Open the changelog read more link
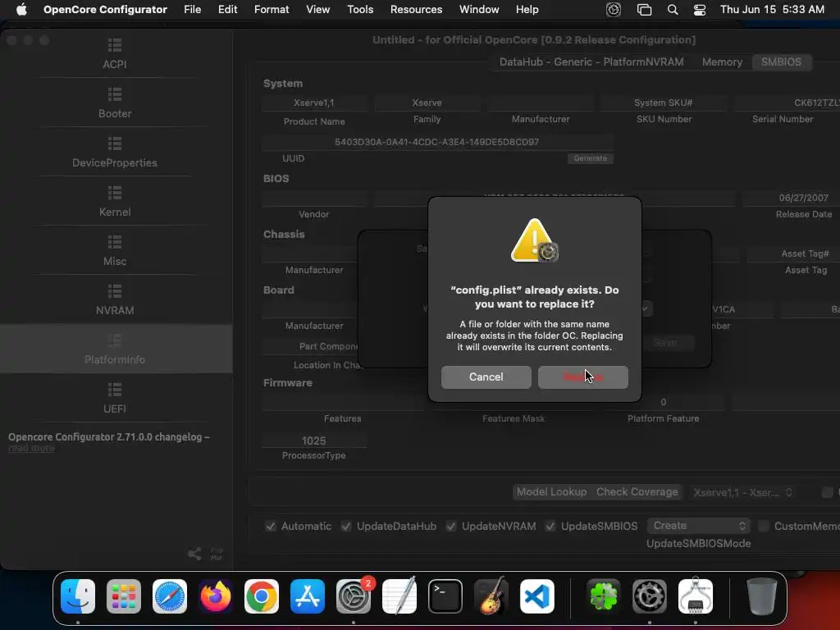 coord(32,448)
